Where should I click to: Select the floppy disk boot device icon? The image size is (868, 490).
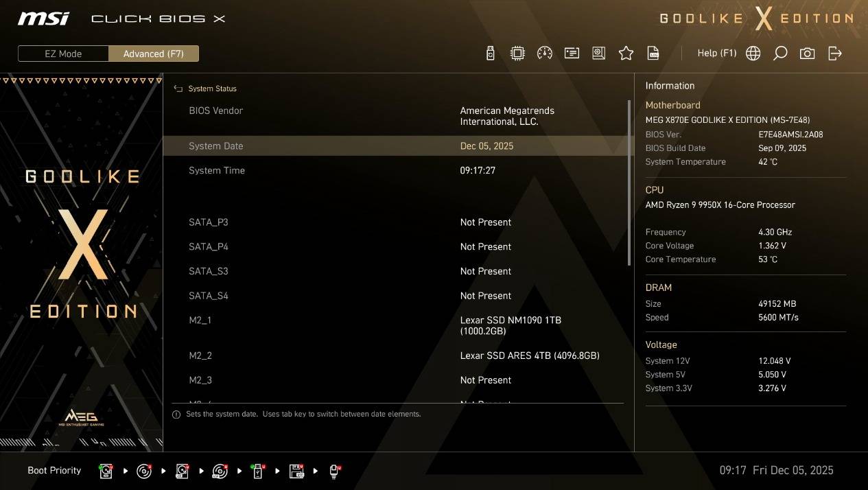(x=296, y=471)
